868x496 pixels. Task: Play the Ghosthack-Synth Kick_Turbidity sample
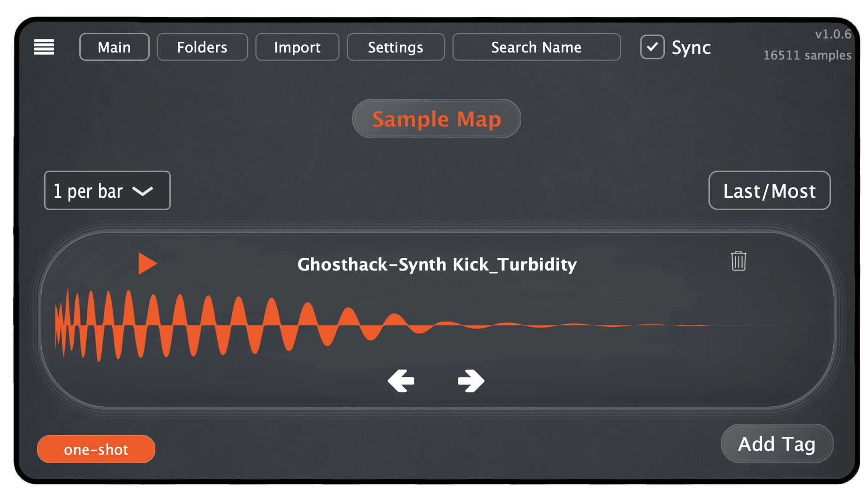[147, 263]
